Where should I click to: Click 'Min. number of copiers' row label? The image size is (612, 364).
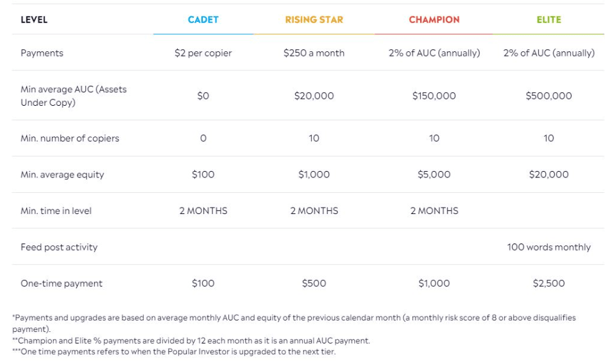click(69, 138)
